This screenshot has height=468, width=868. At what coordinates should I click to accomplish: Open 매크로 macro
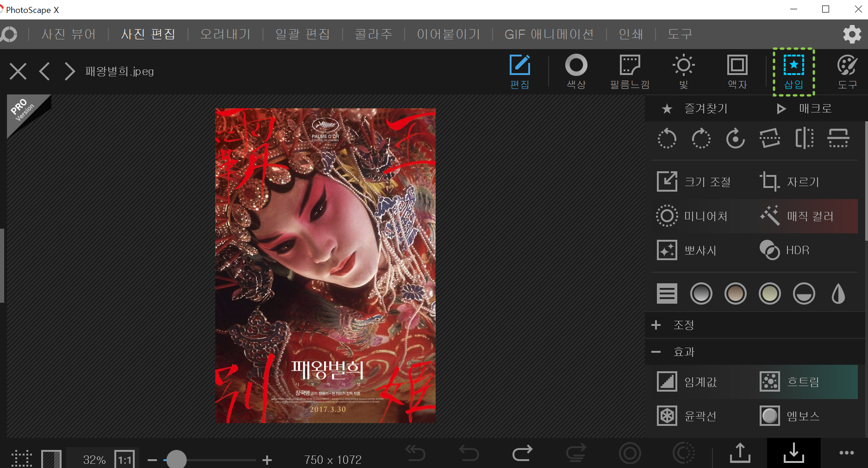point(805,108)
